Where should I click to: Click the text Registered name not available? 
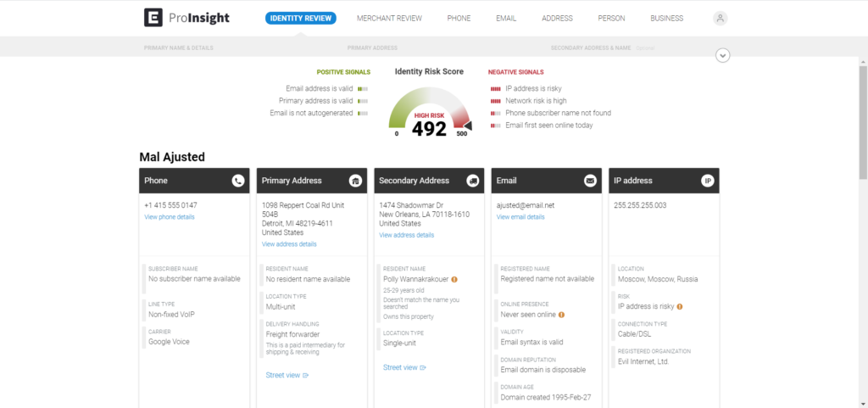pyautogui.click(x=548, y=279)
